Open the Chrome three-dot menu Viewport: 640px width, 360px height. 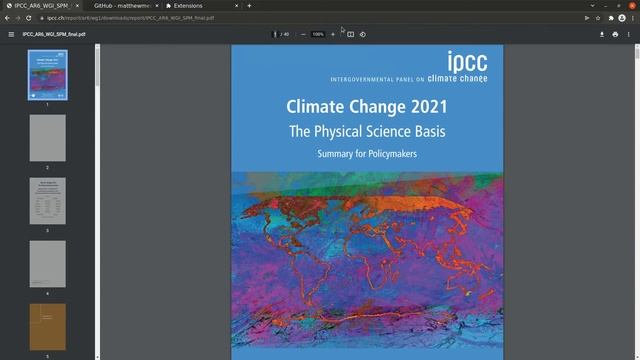(633, 18)
